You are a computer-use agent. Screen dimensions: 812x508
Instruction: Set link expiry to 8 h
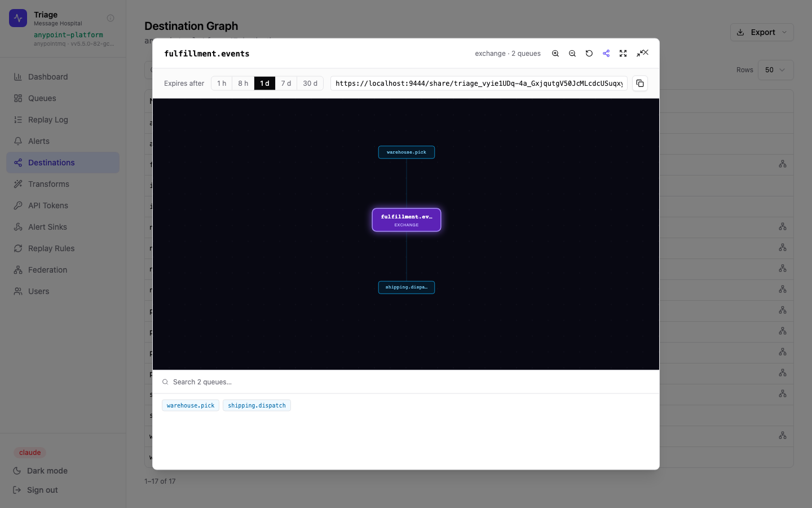[243, 84]
